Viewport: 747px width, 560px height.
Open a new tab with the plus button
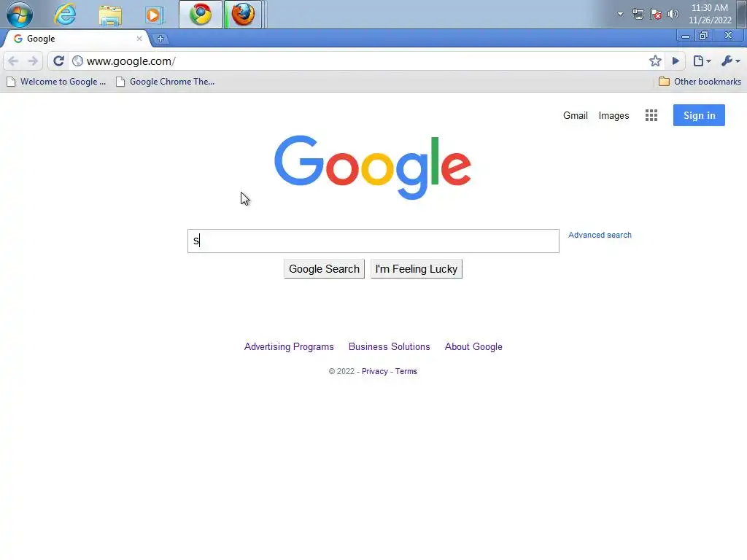coord(160,39)
